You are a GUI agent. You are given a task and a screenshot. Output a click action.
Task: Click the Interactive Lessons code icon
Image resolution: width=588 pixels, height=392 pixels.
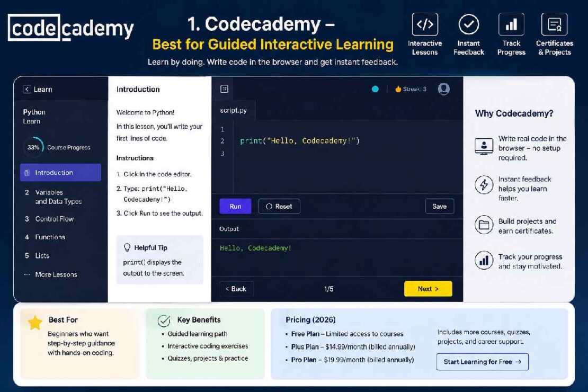tap(424, 24)
